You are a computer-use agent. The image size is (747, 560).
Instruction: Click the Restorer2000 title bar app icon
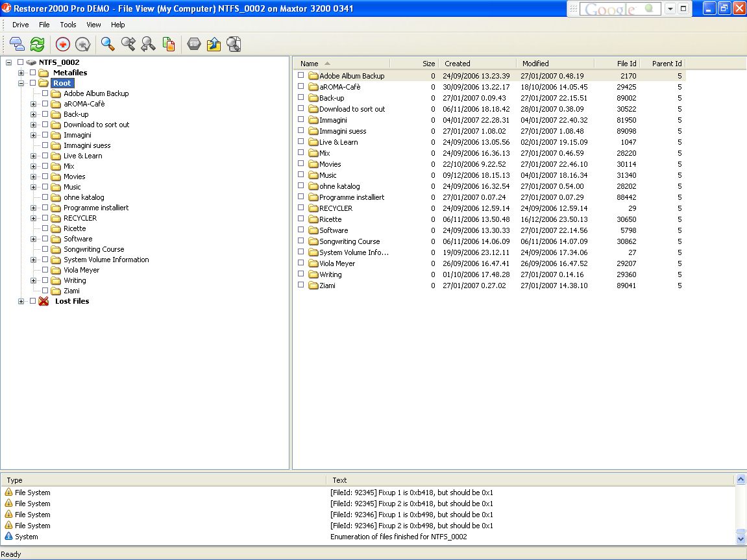pyautogui.click(x=6, y=8)
